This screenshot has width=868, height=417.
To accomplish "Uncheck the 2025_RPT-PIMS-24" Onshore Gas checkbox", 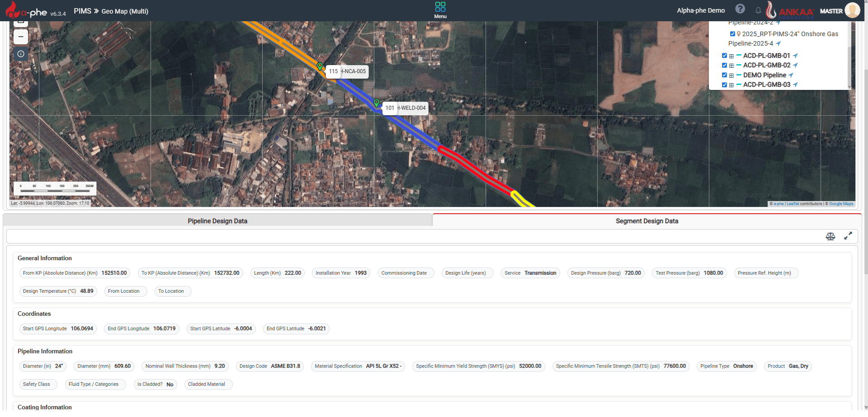I will [732, 34].
